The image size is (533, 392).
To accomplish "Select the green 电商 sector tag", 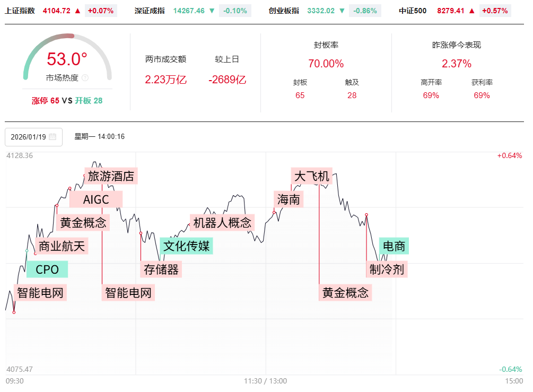I will 394,246.
